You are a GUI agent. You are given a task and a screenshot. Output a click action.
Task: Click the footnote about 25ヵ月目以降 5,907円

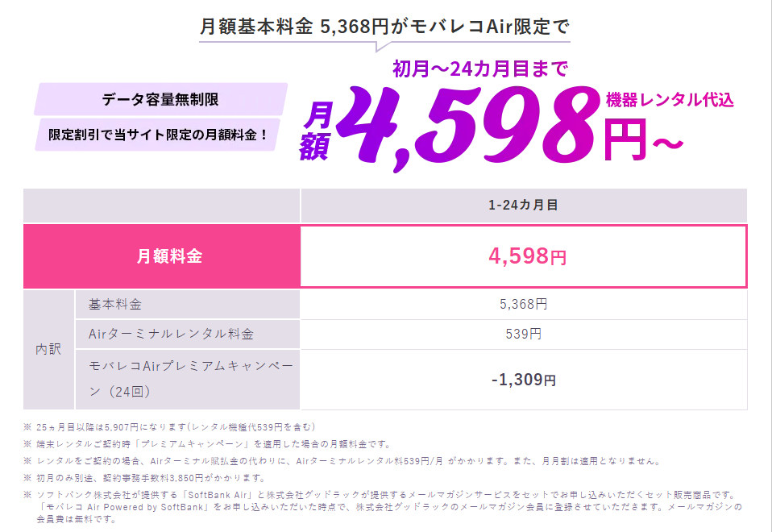click(175, 426)
